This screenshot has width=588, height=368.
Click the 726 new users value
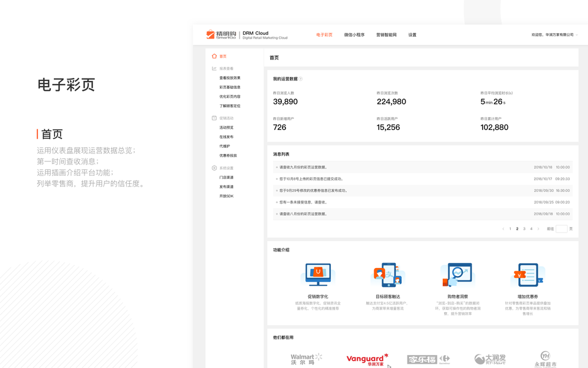[279, 128]
